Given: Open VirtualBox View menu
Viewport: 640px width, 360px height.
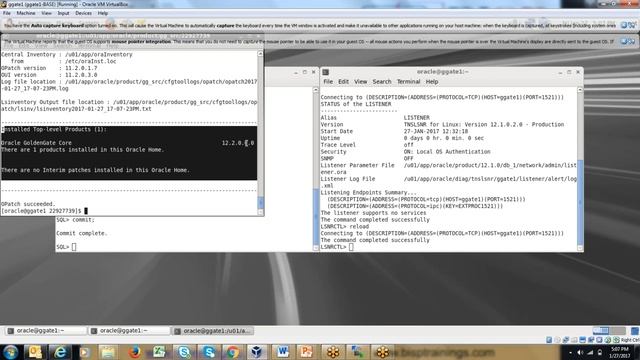Looking at the screenshot, I should [47, 13].
